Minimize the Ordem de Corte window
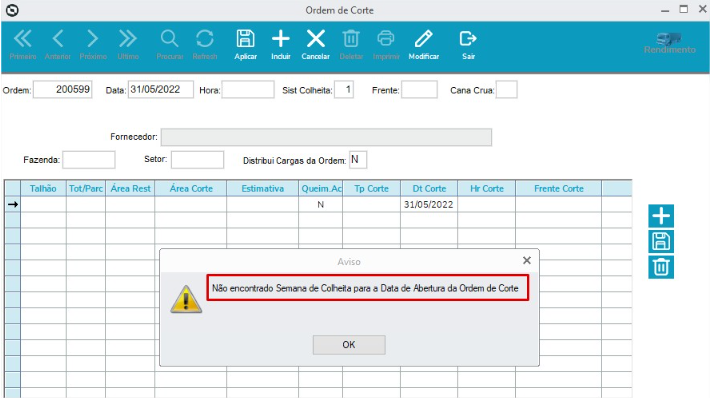This screenshot has width=711, height=398. (x=665, y=10)
